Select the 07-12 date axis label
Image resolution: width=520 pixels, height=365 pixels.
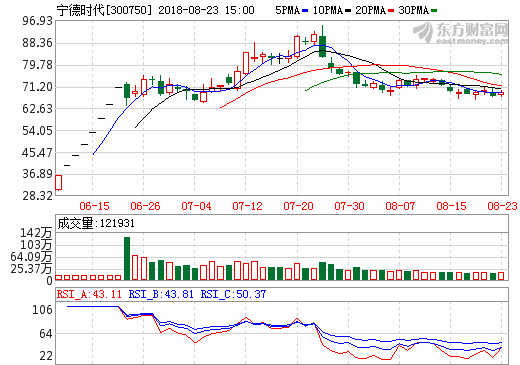click(x=247, y=206)
